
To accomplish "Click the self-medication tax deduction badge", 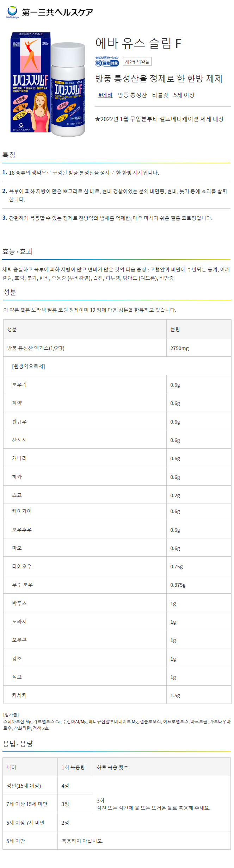I will click(107, 61).
